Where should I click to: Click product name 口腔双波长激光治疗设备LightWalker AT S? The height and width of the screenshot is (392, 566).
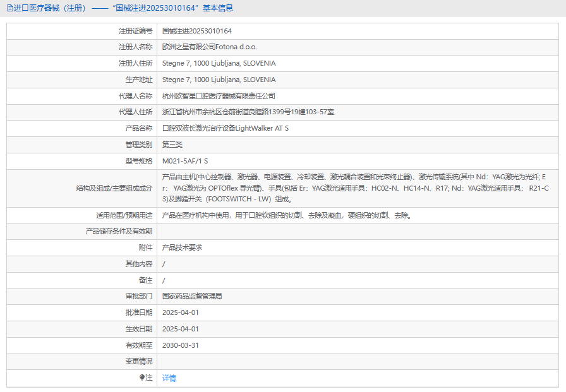(x=225, y=128)
